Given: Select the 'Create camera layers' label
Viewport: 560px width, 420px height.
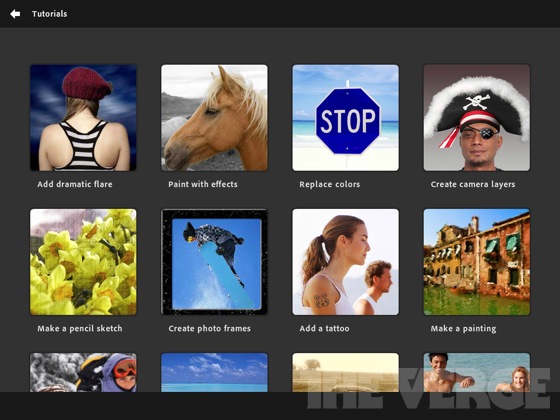Looking at the screenshot, I should point(473,184).
